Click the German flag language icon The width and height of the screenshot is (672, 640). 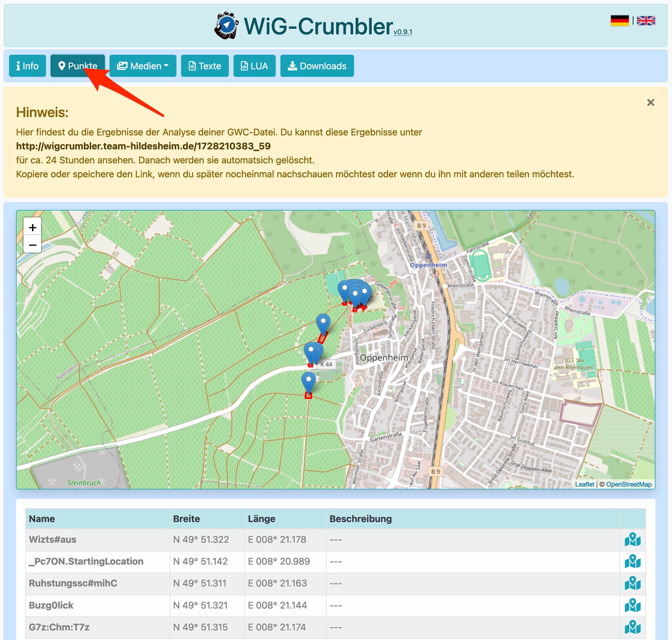620,21
